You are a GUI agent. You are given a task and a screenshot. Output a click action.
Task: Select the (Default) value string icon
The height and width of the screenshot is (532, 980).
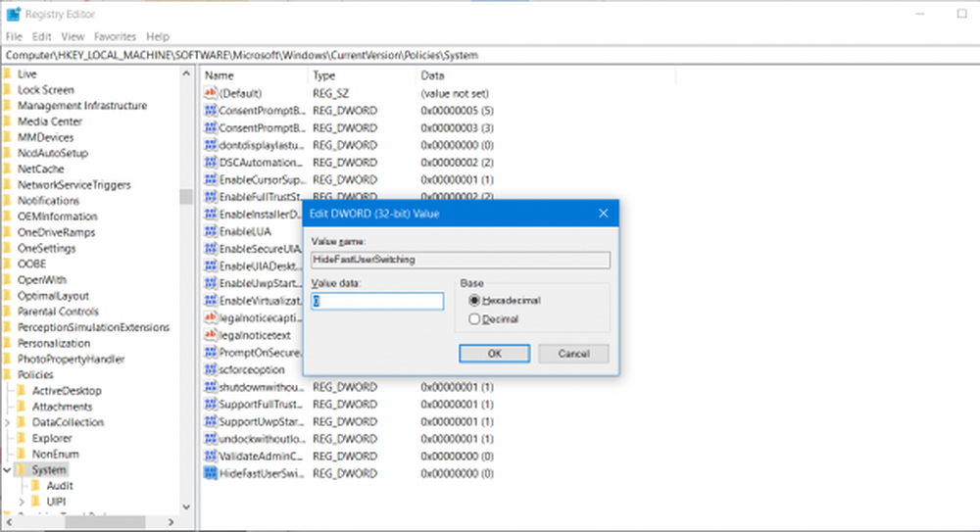coord(210,93)
